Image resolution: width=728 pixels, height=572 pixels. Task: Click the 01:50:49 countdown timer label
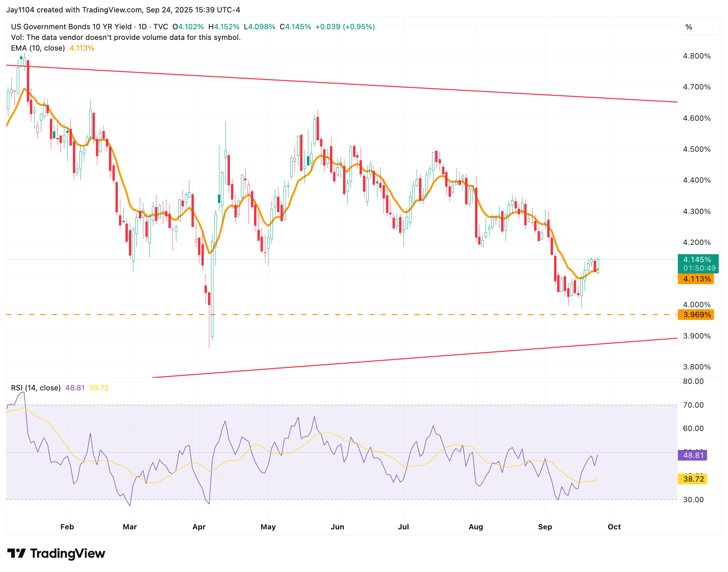[x=699, y=268]
